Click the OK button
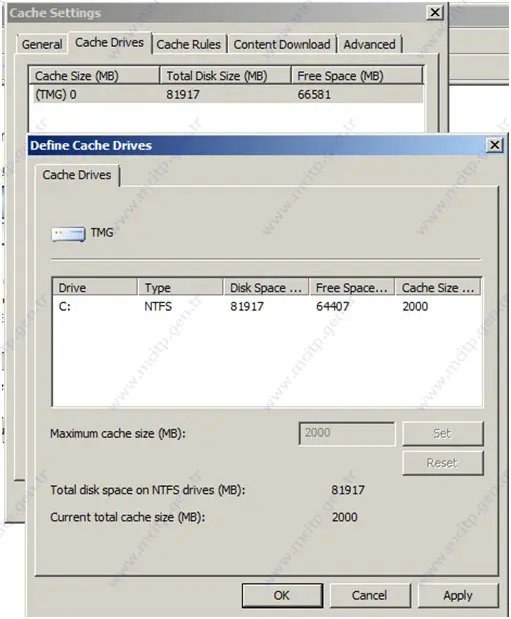The image size is (511, 619). click(282, 595)
